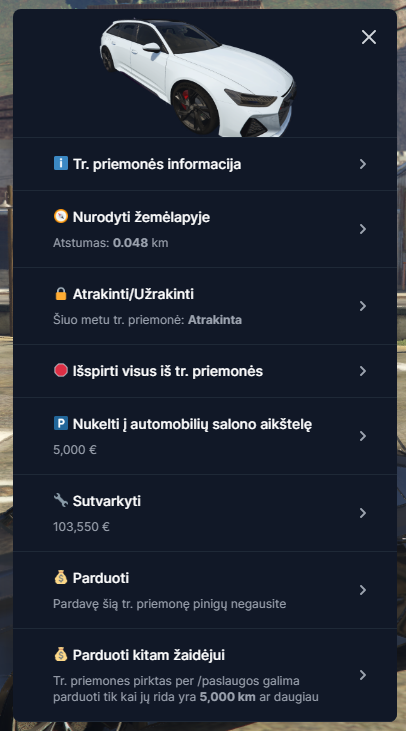Choose Nukelti į automobilių salono aikštelę

point(205,436)
